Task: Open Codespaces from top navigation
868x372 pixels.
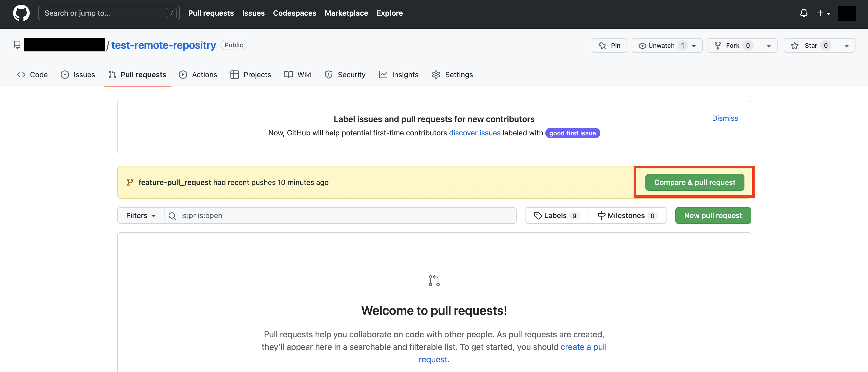Action: coord(295,13)
